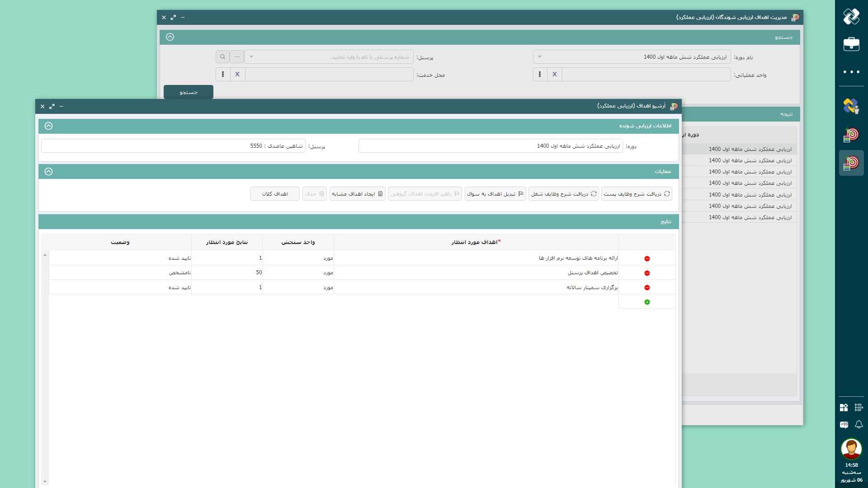
Task: Open the 'نام دوره' dropdown
Action: 540,57
